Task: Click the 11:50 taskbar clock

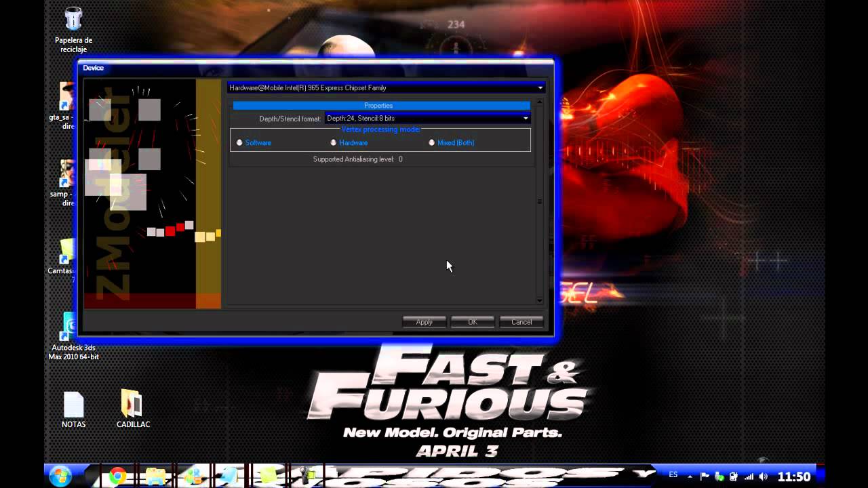Action: [794, 476]
